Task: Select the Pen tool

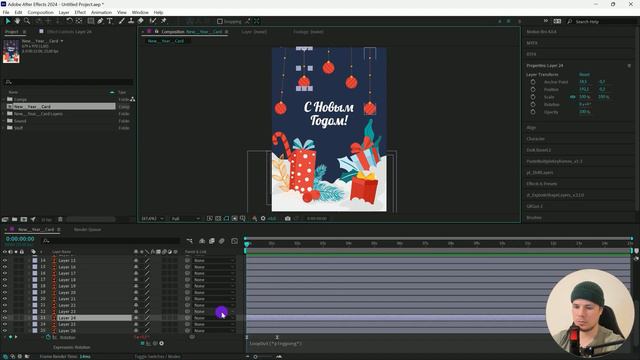Action: click(x=100, y=21)
